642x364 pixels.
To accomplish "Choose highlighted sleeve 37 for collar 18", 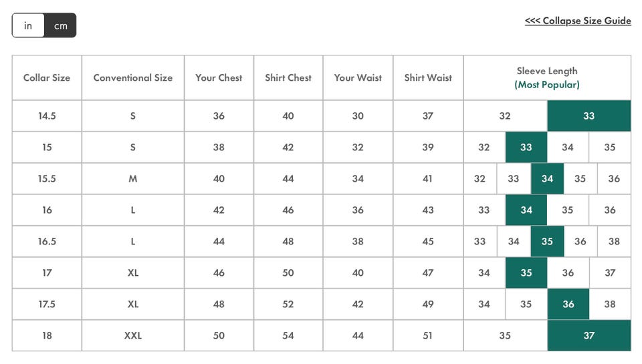I will pos(588,336).
